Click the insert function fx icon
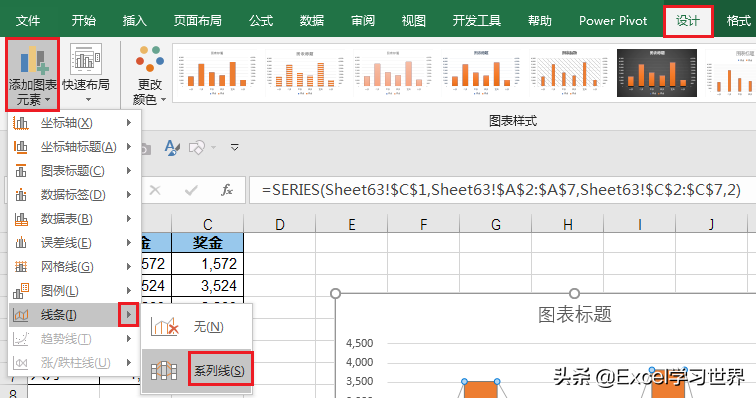The width and height of the screenshot is (756, 398). click(x=227, y=190)
